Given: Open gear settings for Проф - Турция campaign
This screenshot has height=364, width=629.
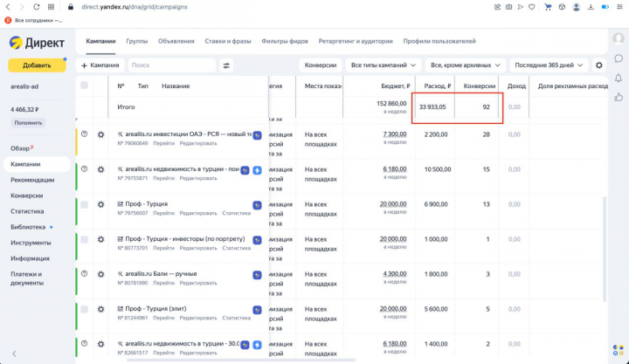Looking at the screenshot, I should [x=101, y=204].
